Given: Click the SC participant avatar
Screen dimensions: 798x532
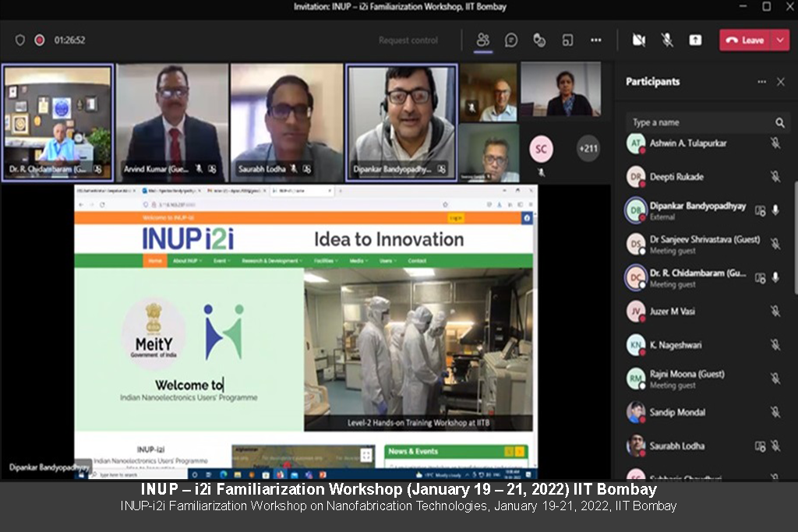Looking at the screenshot, I should (x=541, y=149).
